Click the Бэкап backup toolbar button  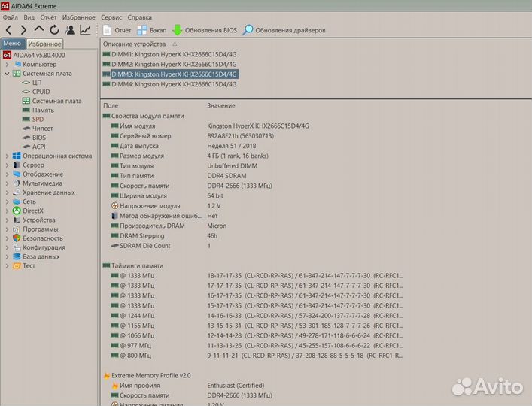[151, 30]
